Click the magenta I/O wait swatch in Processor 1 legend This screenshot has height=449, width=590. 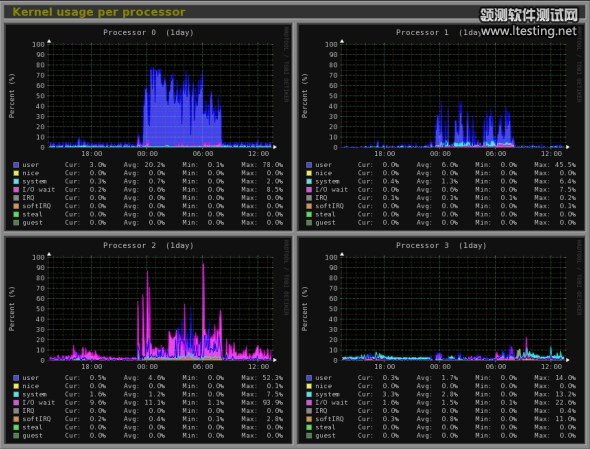point(309,190)
